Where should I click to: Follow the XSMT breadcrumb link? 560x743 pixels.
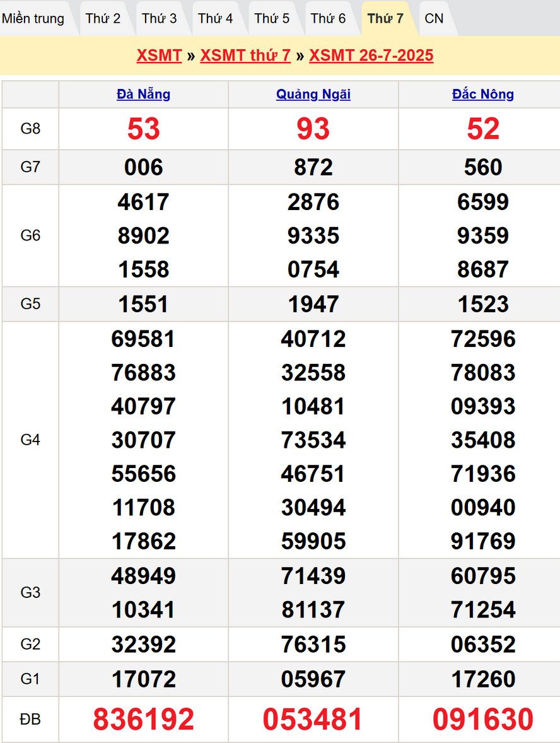coord(159,56)
